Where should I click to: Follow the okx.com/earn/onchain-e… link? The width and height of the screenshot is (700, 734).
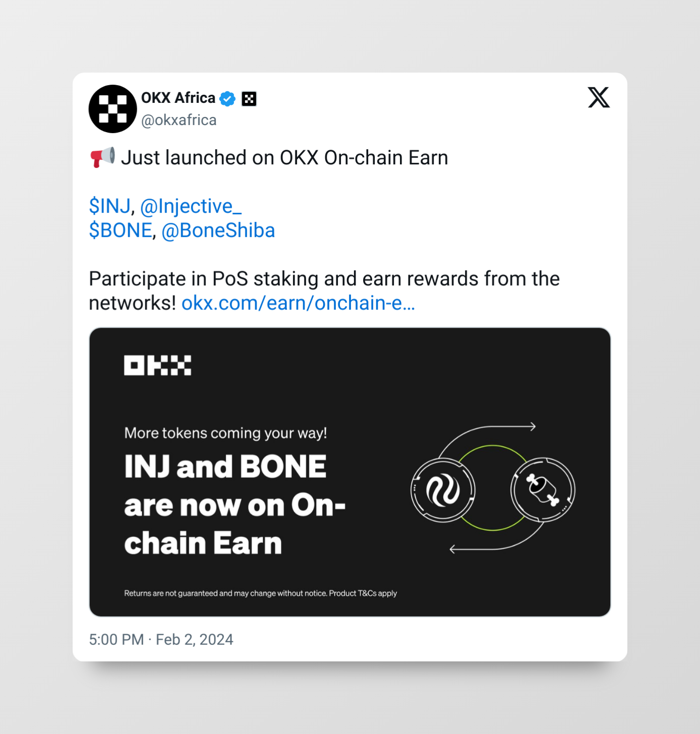[x=298, y=303]
